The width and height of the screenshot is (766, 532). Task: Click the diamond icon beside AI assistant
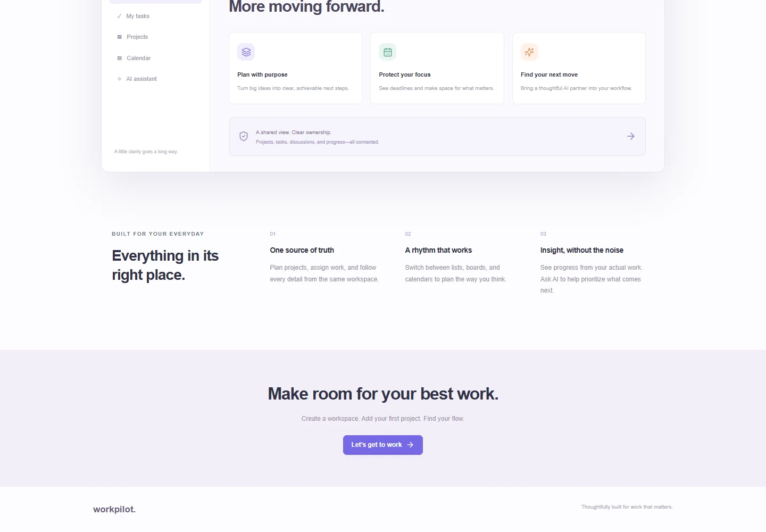119,79
